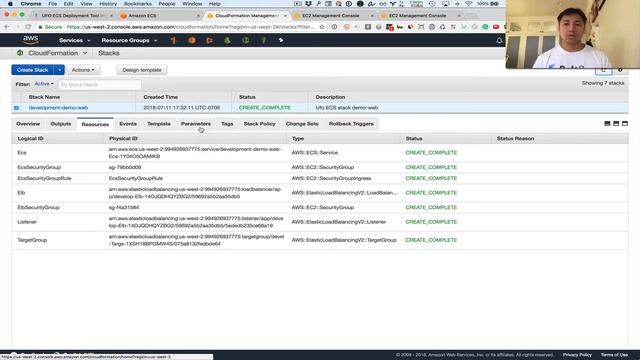The height and width of the screenshot is (360, 640).
Task: Open stack list settings gear
Action: tap(620, 70)
